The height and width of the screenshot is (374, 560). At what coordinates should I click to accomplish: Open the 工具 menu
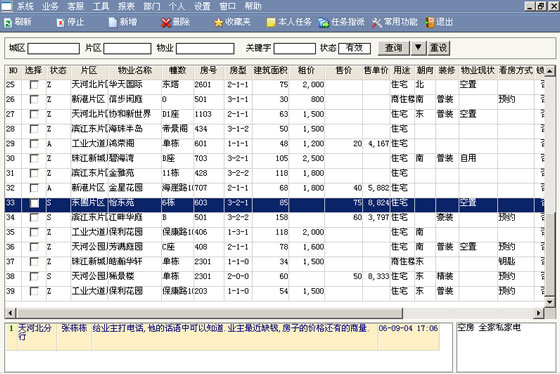(101, 6)
